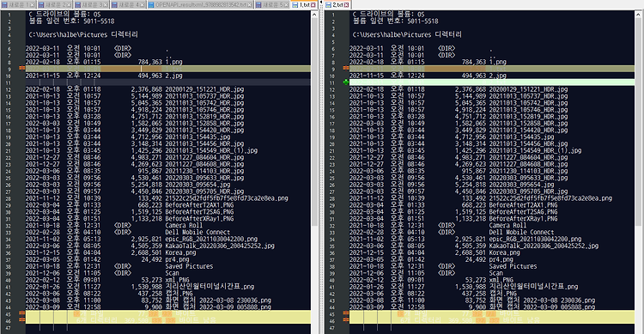Viewport: 644px width, 334px height.
Task: Switch to the 새로운 3 tab
Action: tap(92, 4)
